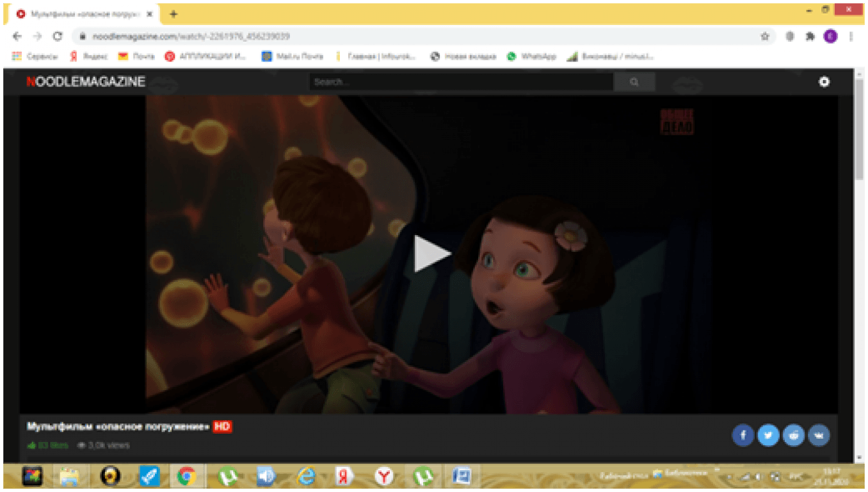This screenshot has height=492, width=868.
Task: Open Internet Explorer from the taskbar
Action: coord(306,476)
